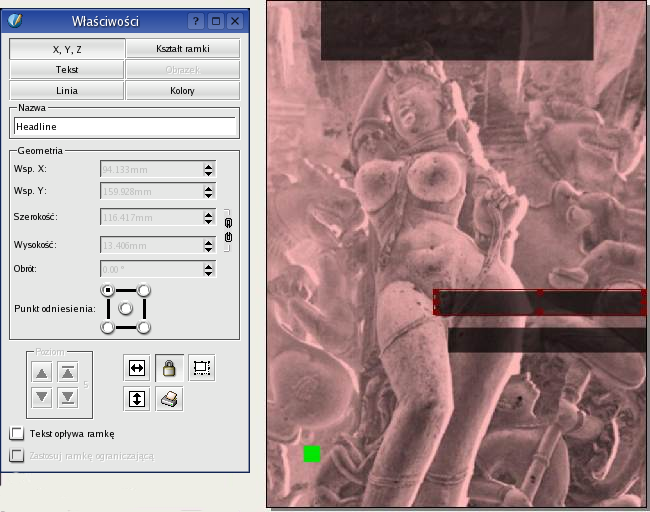Select top-left reference point
650x512 pixels.
108,290
